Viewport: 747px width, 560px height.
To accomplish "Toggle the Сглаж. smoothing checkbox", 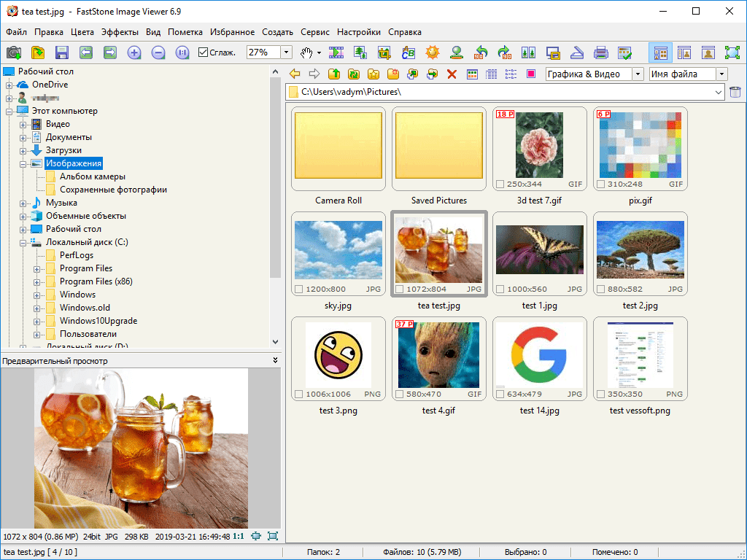I will (x=204, y=52).
